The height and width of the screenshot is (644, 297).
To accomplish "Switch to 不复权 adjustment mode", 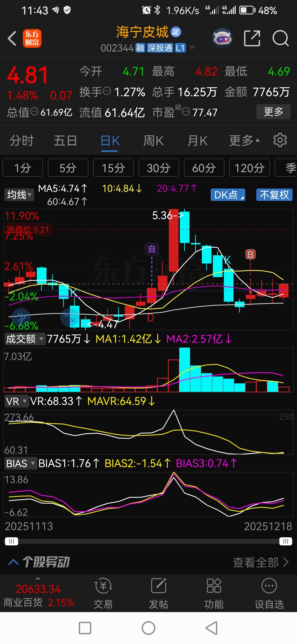I will 274,195.
